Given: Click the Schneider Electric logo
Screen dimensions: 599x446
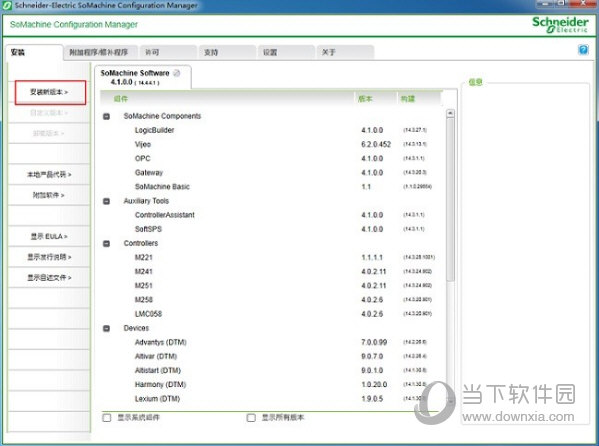Looking at the screenshot, I should [560, 24].
